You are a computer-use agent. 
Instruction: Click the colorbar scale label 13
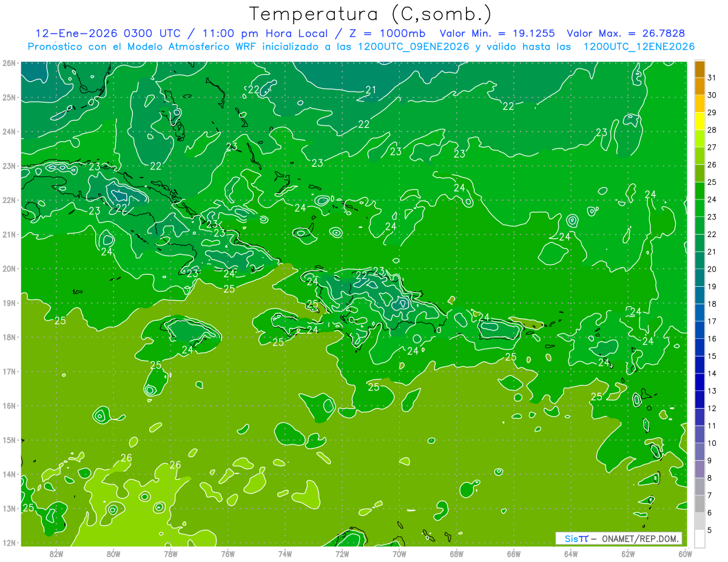(712, 390)
